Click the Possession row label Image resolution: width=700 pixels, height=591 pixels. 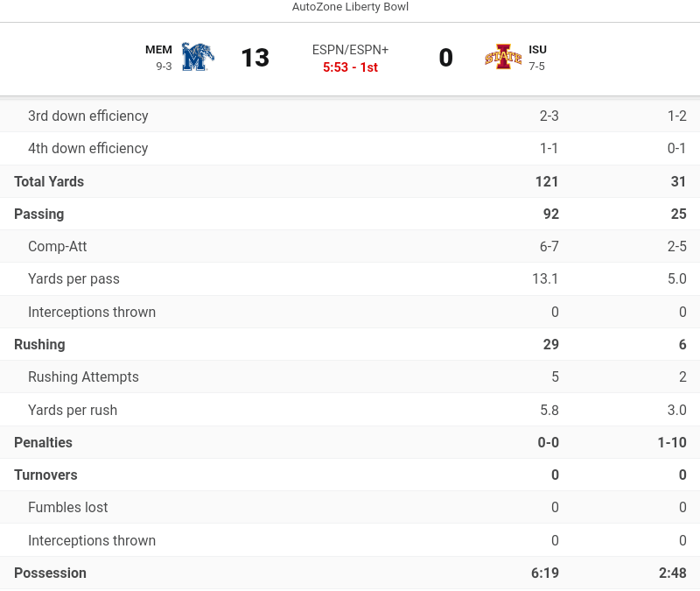[x=50, y=573]
